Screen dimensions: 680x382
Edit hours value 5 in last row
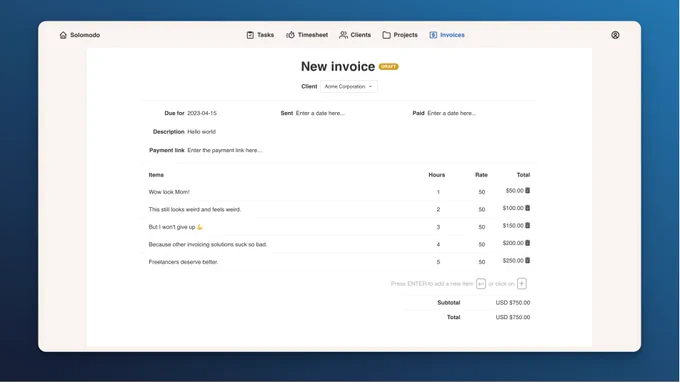coord(438,262)
